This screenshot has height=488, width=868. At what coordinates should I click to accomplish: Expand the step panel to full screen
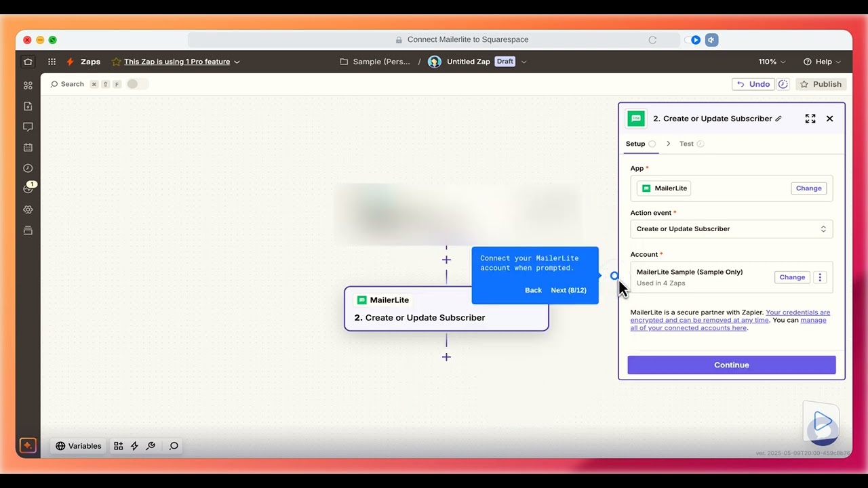[x=810, y=119]
